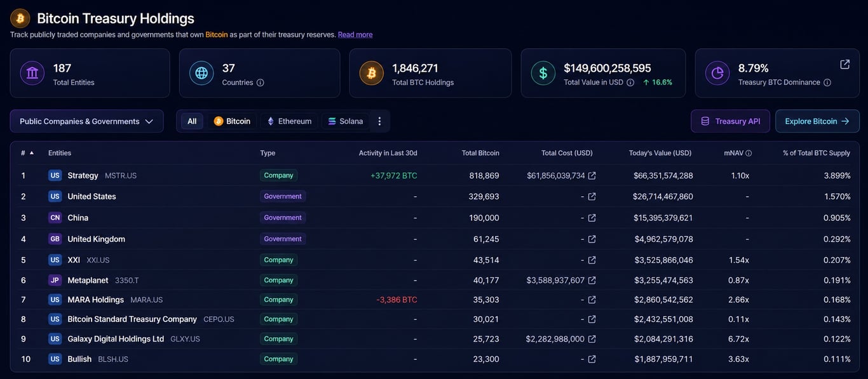Screen dimensions: 868x379
Task: Click the CN flag badge for China
Action: coord(55,218)
